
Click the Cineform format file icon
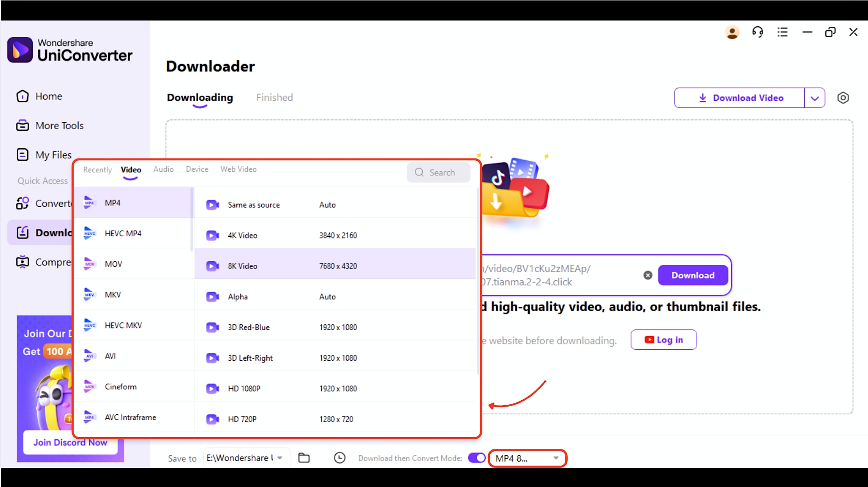90,387
